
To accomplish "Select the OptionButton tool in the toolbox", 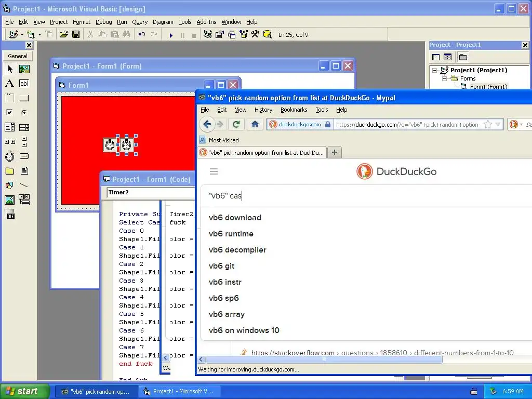I will click(x=24, y=112).
